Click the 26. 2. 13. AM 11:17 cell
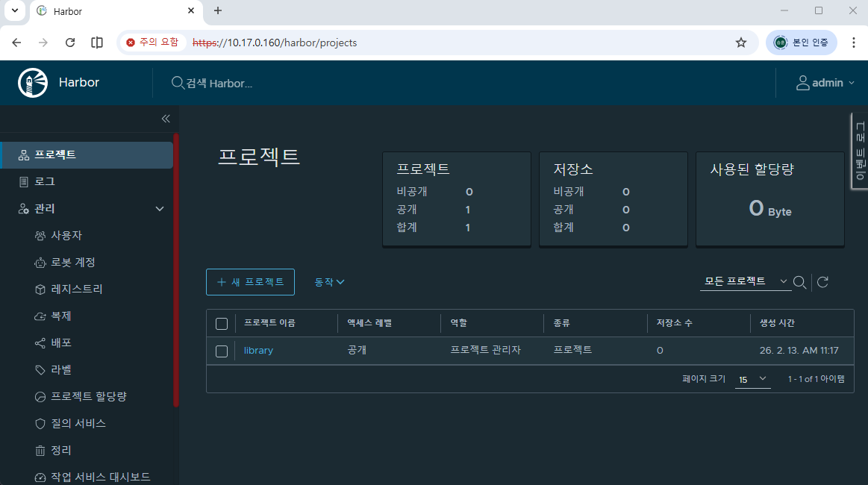 (x=799, y=351)
